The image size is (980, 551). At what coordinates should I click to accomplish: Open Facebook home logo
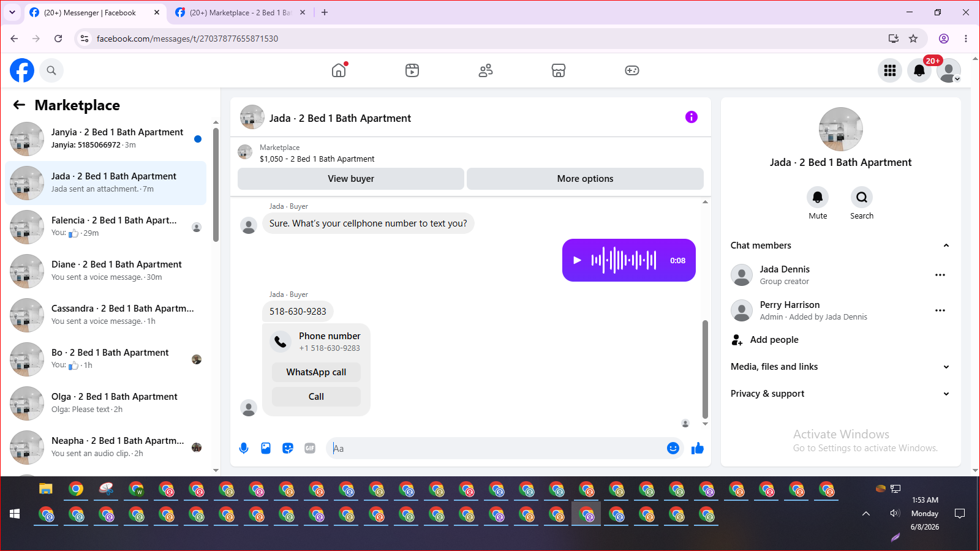[x=22, y=70]
